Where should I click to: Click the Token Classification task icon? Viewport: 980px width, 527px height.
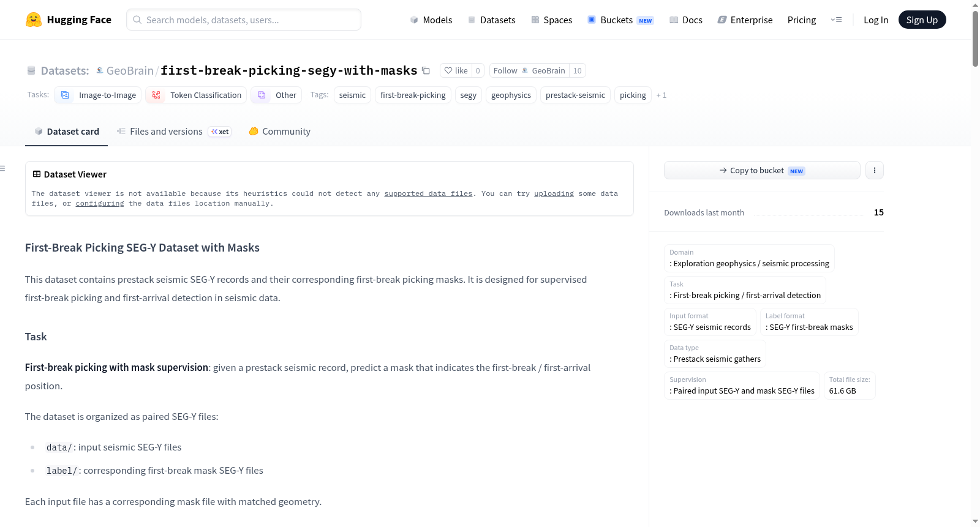coord(156,95)
